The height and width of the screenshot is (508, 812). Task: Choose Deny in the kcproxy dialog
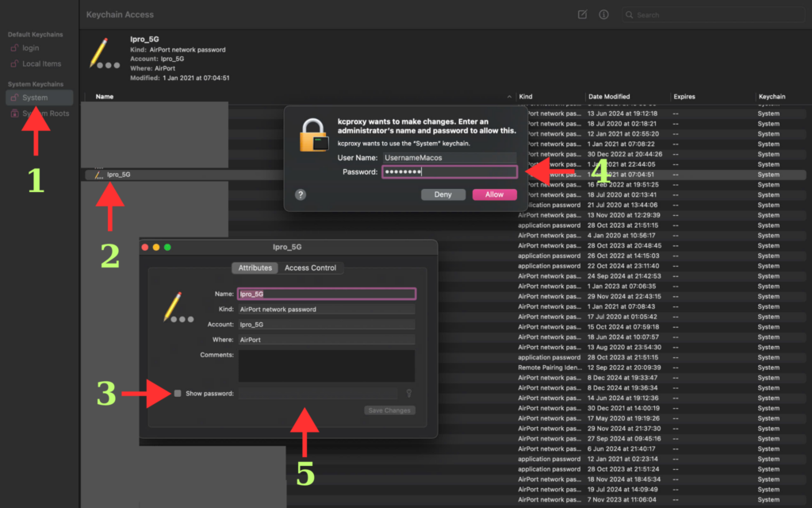point(442,194)
